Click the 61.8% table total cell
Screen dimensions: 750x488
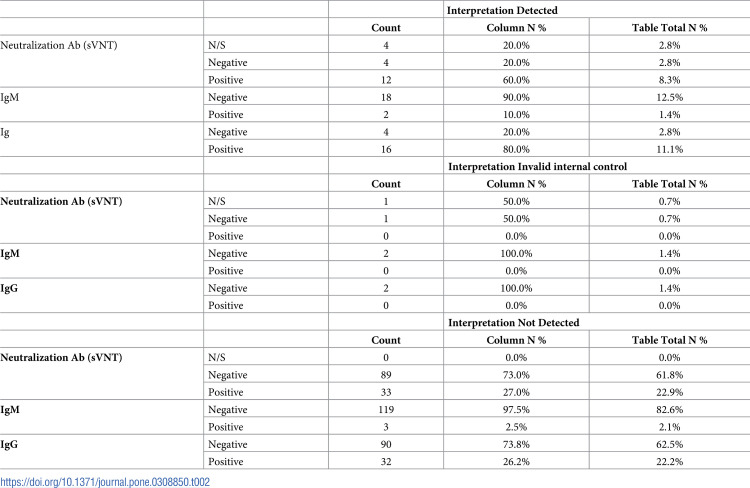pos(669,375)
